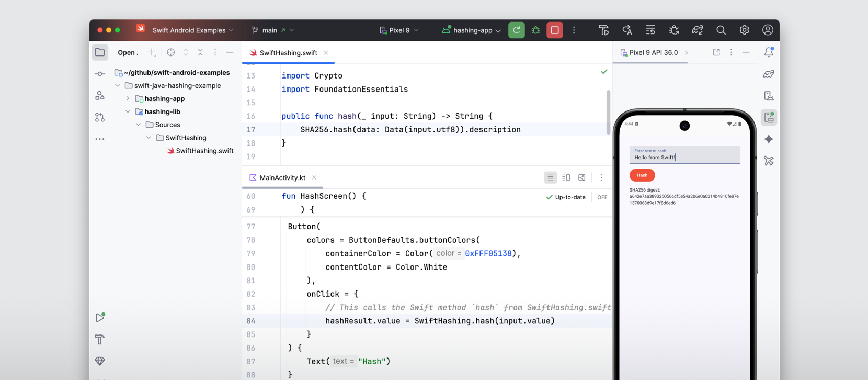This screenshot has width=868, height=380.
Task: Select the MainActivity.kt editor tab
Action: (282, 178)
